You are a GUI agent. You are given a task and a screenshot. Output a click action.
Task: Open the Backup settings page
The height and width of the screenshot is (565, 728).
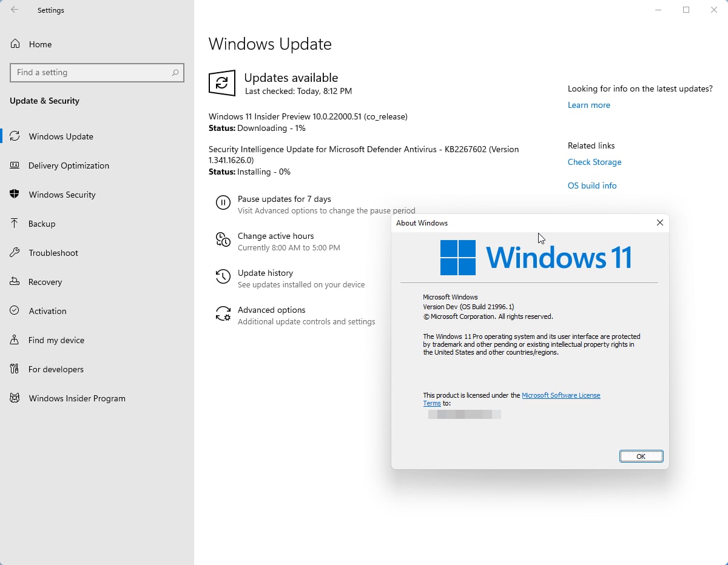[42, 224]
